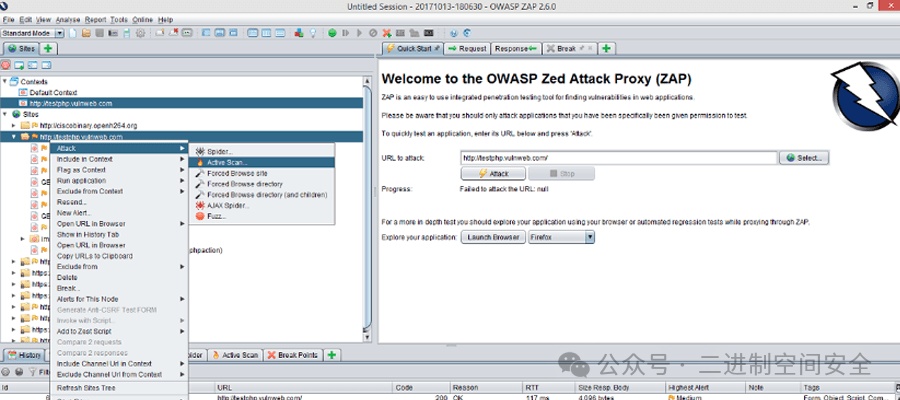This screenshot has height=400, width=900.
Task: Click Sites tree scrollbar up arrow
Action: point(367,82)
